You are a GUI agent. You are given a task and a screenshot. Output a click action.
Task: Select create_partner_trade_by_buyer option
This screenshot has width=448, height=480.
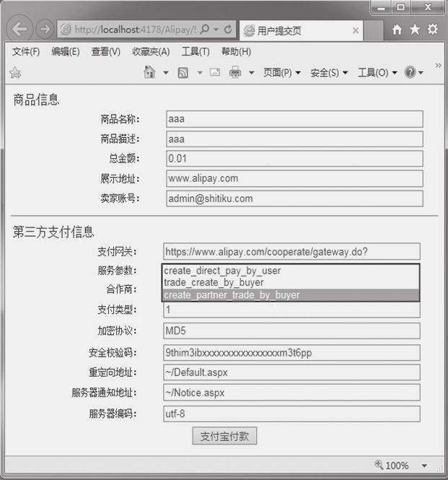[291, 295]
